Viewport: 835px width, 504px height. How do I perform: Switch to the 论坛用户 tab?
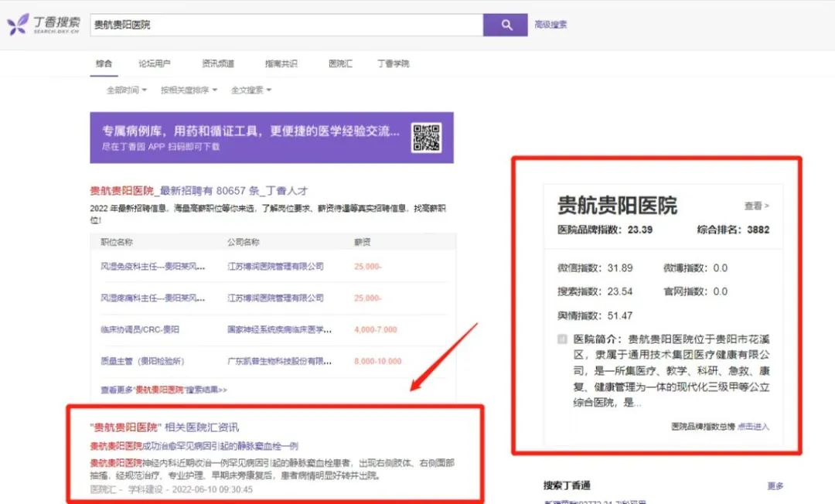coord(155,63)
